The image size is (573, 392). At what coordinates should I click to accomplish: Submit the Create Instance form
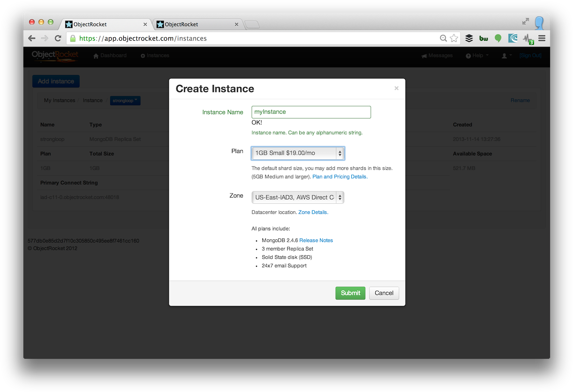(350, 293)
